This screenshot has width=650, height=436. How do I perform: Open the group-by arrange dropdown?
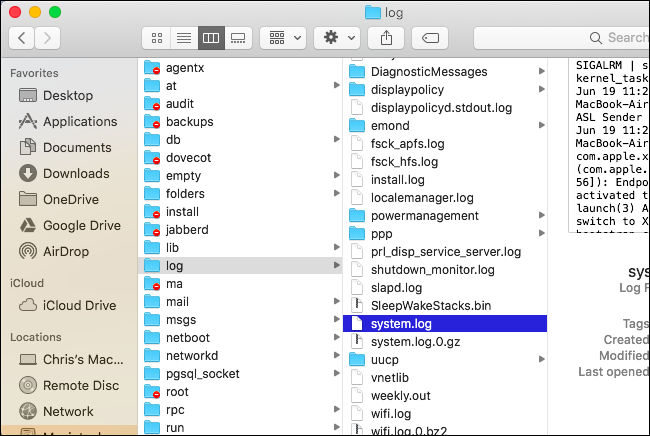[x=283, y=38]
